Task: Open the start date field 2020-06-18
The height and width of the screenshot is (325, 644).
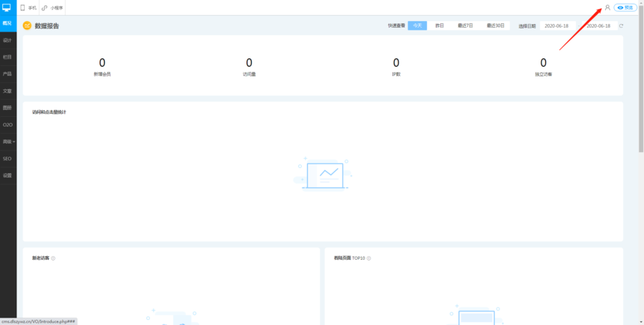Action: click(558, 26)
